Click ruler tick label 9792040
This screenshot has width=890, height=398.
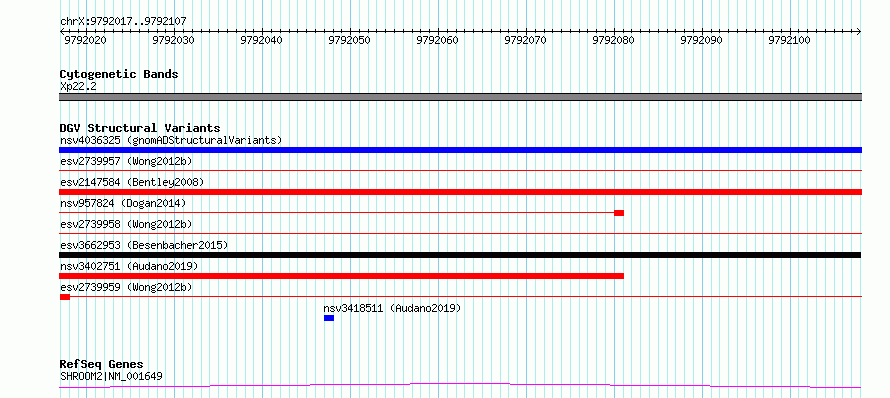pos(261,40)
